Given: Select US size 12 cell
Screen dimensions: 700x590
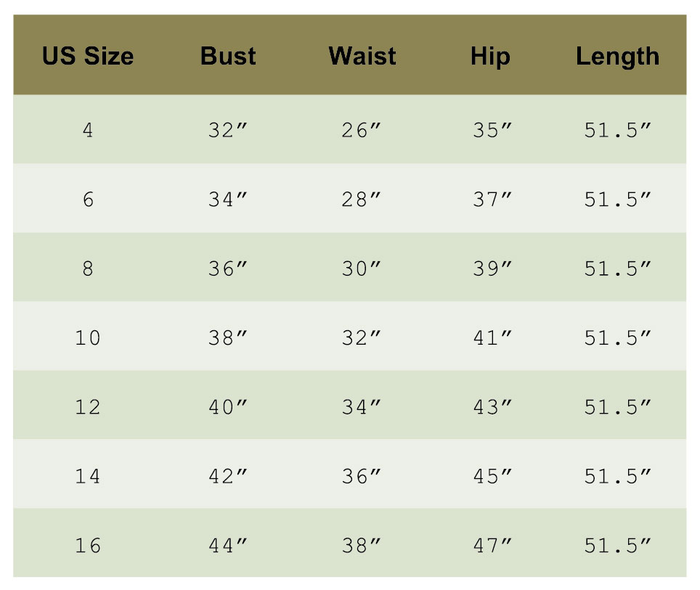Looking at the screenshot, I should 88,406.
